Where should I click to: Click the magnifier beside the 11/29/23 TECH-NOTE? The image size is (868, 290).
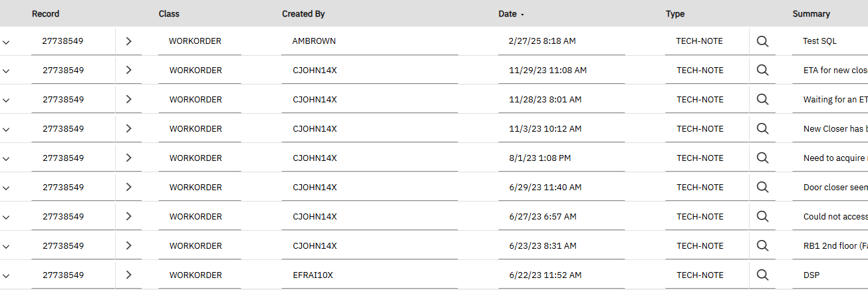click(x=763, y=71)
